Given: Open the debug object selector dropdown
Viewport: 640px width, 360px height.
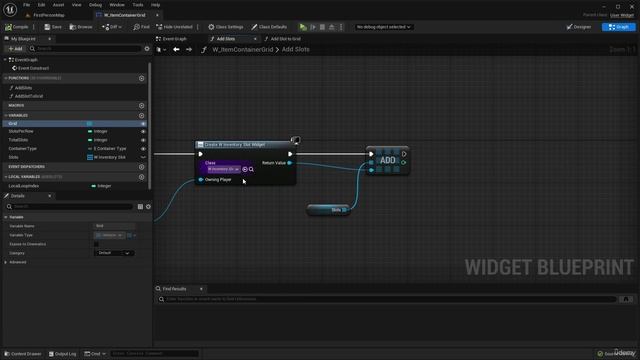Looking at the screenshot, I should tap(383, 27).
